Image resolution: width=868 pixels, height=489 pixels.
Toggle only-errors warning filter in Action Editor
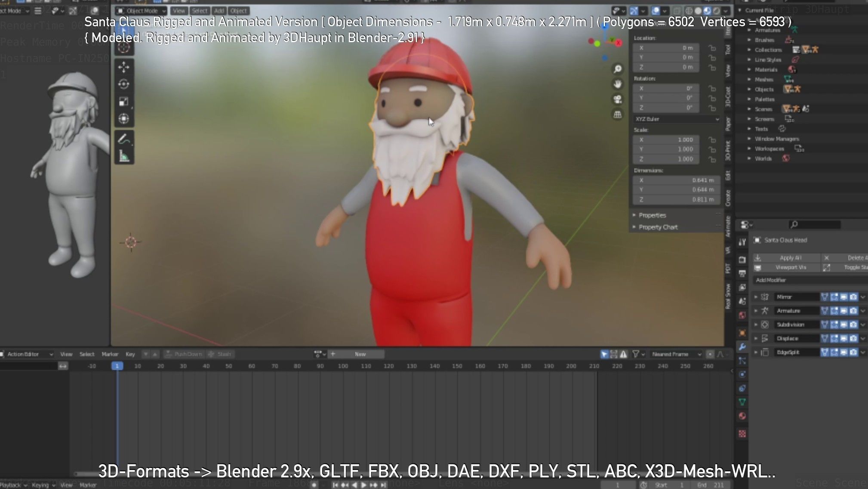coord(623,354)
